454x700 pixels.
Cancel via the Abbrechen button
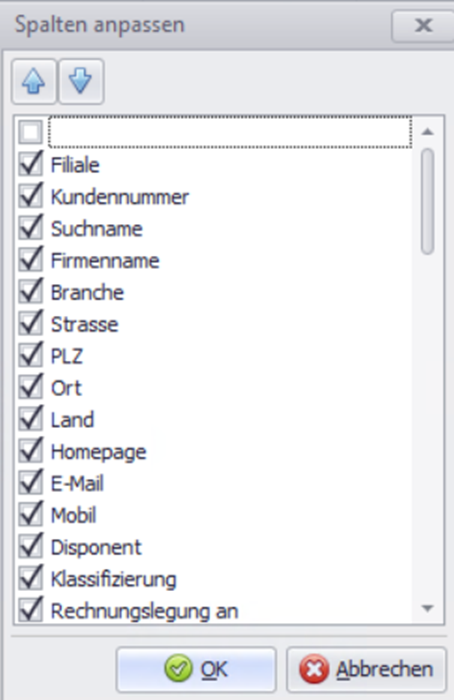pos(367,669)
